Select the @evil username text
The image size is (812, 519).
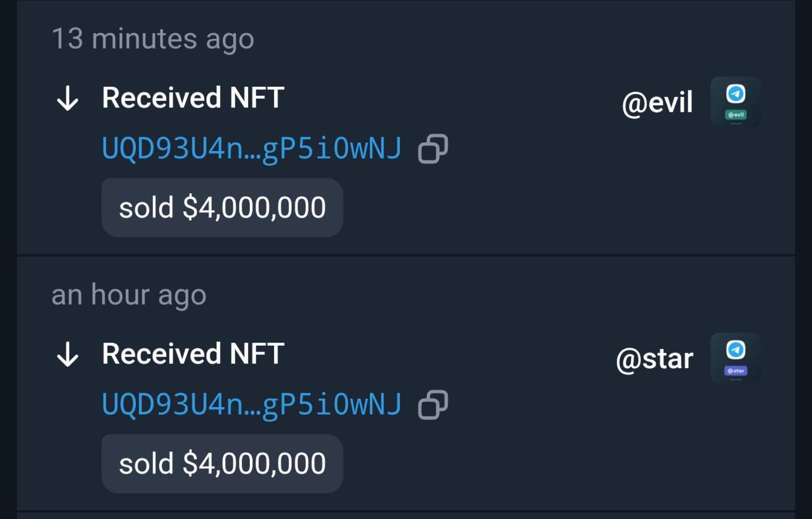point(657,103)
